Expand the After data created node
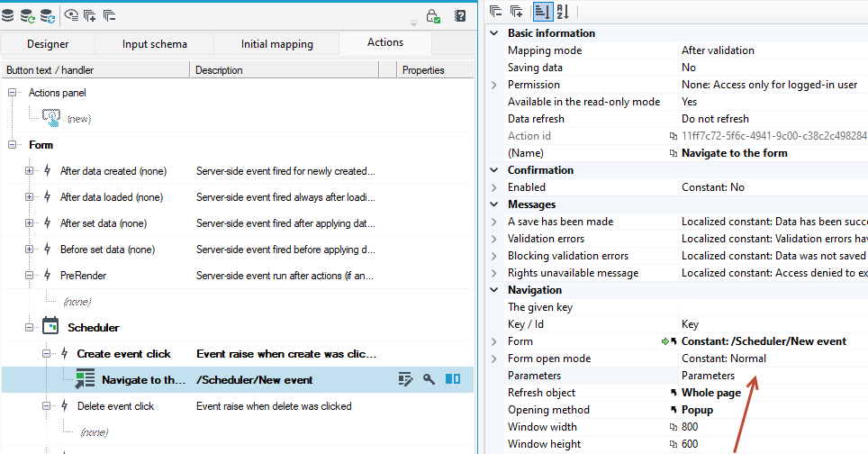The width and height of the screenshot is (868, 454). 29,171
